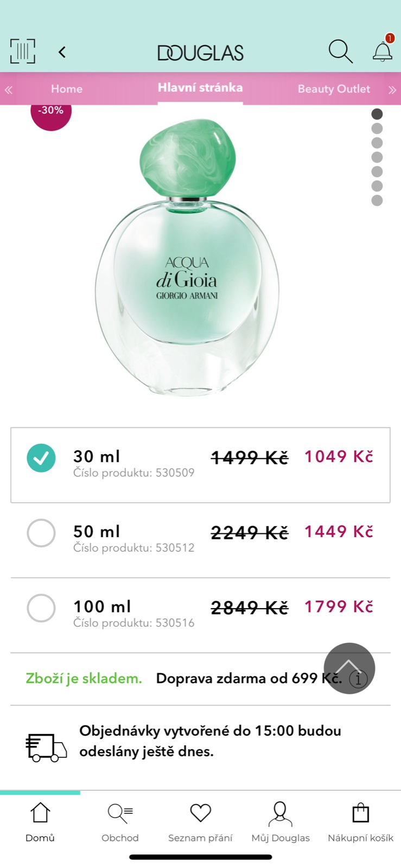This screenshot has width=401, height=868.
Task: Tap the Douglas logo
Action: point(200,53)
